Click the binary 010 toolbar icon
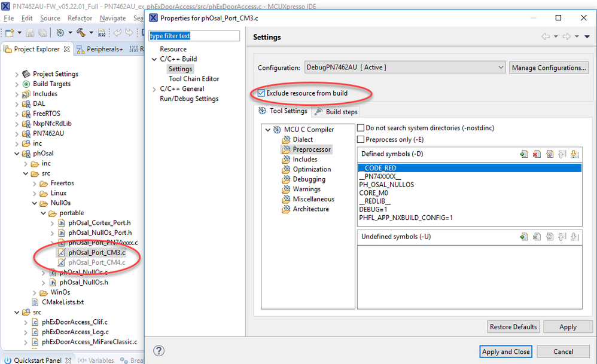 click(x=102, y=33)
